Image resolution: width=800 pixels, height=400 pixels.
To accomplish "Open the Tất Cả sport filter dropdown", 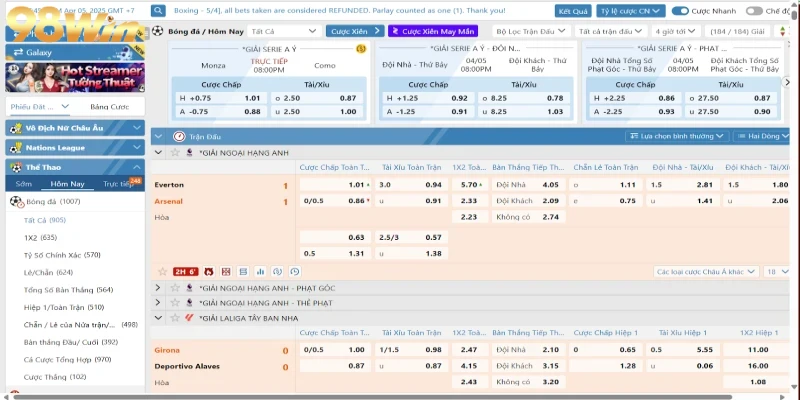I will pos(284,31).
